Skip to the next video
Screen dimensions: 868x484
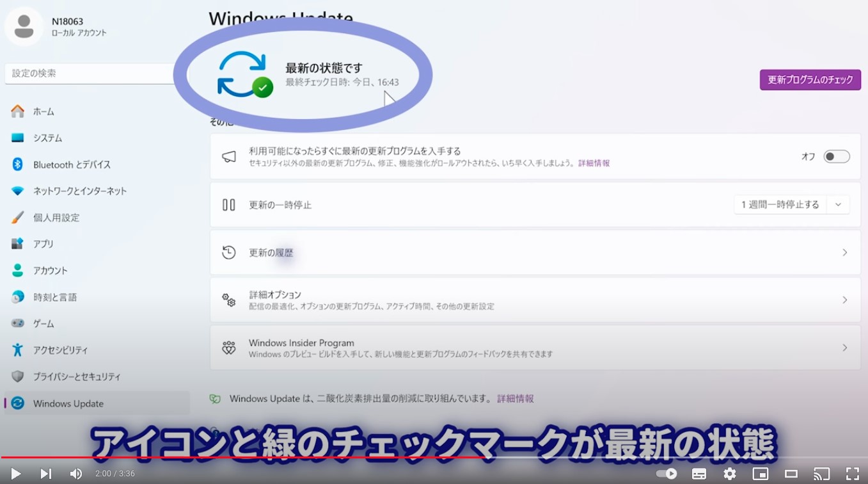[x=46, y=474]
